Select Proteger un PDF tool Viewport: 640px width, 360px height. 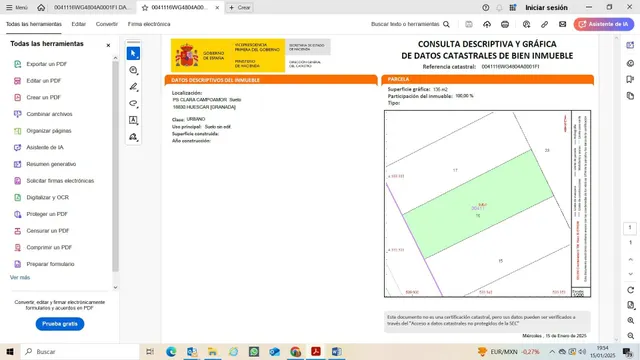40,214
